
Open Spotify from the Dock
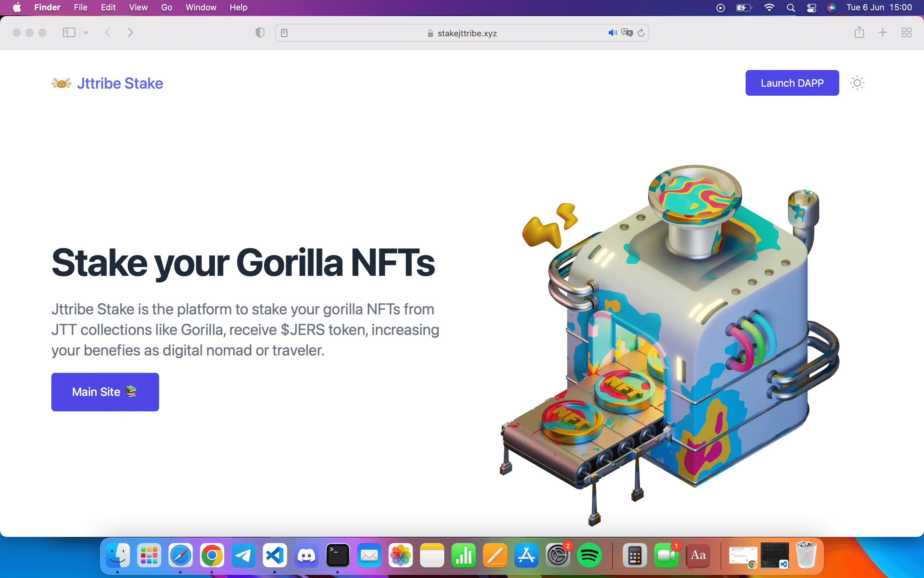point(589,555)
